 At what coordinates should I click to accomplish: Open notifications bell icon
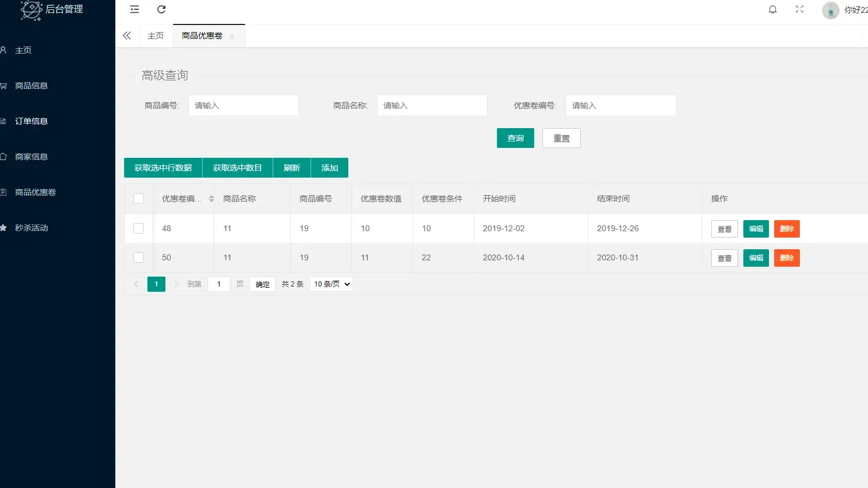click(772, 9)
